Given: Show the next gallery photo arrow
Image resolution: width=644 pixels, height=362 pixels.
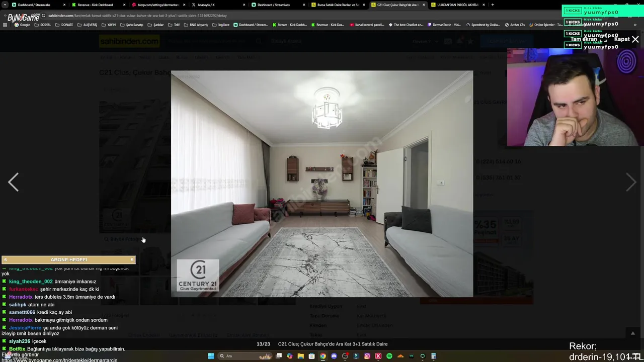Looking at the screenshot, I should pos(630,182).
